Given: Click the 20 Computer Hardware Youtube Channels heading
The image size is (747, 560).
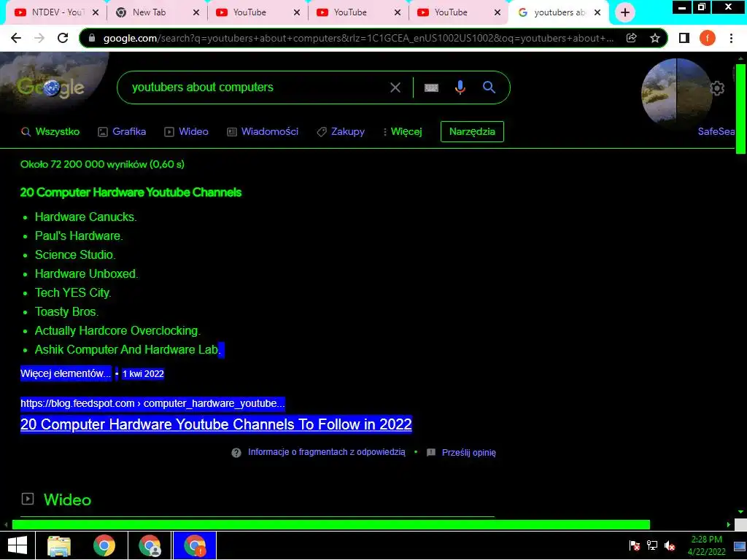Looking at the screenshot, I should point(131,192).
